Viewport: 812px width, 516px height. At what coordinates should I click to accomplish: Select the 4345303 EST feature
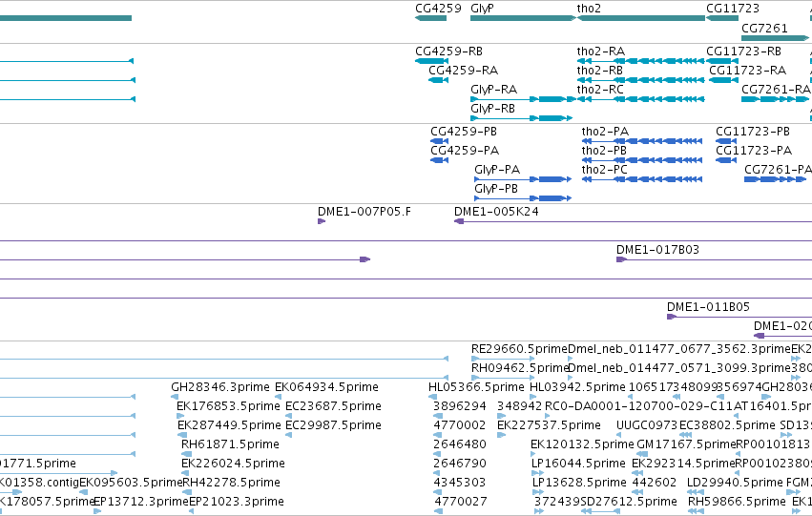tap(438, 491)
